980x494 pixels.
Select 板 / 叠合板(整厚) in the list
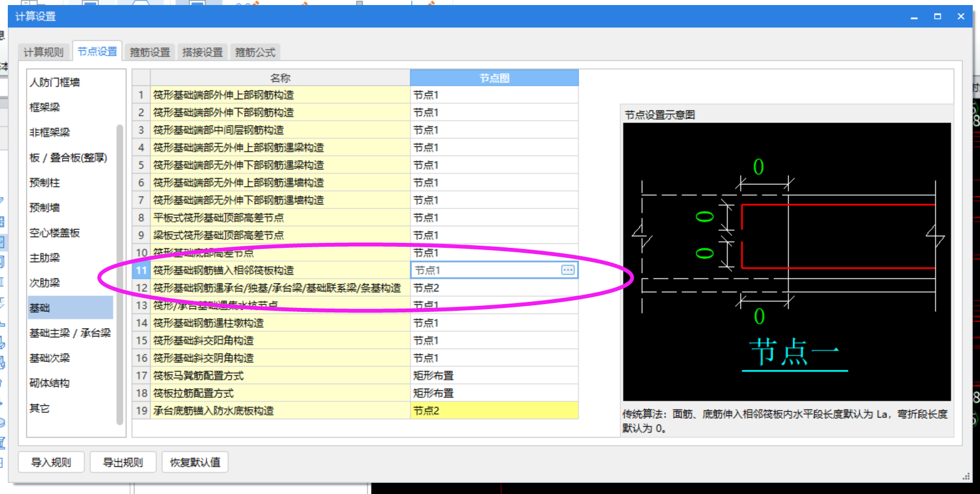pyautogui.click(x=68, y=158)
